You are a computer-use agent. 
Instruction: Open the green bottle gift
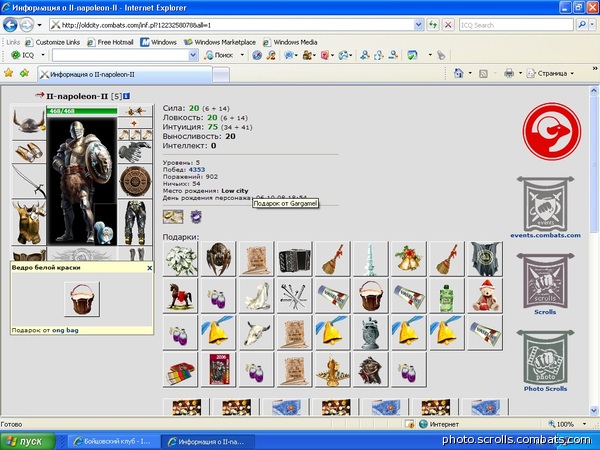(446, 296)
